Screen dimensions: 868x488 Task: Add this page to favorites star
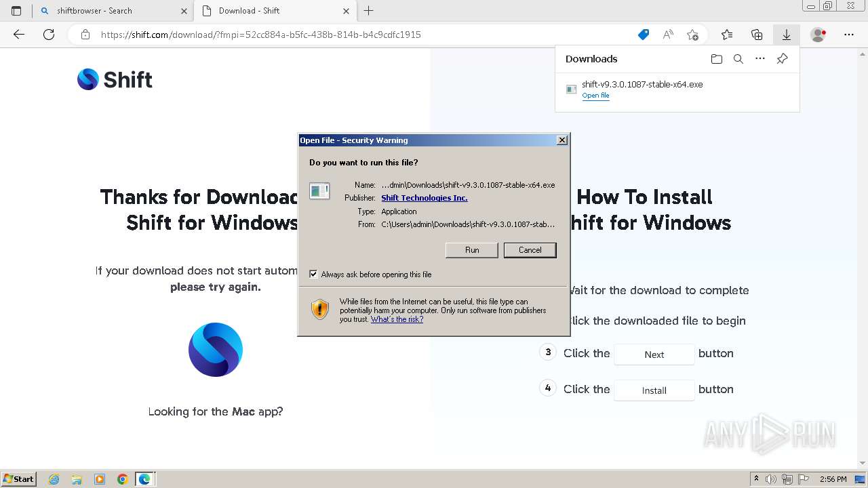[x=692, y=35]
